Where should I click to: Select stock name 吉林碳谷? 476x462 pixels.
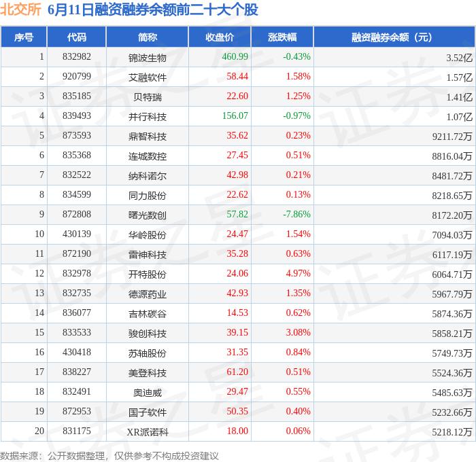click(x=148, y=314)
